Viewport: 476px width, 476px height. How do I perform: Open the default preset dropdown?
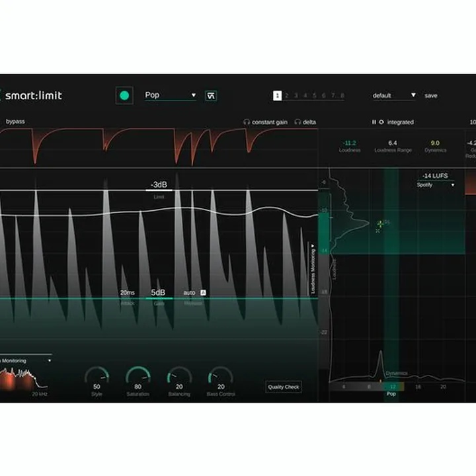(x=394, y=95)
